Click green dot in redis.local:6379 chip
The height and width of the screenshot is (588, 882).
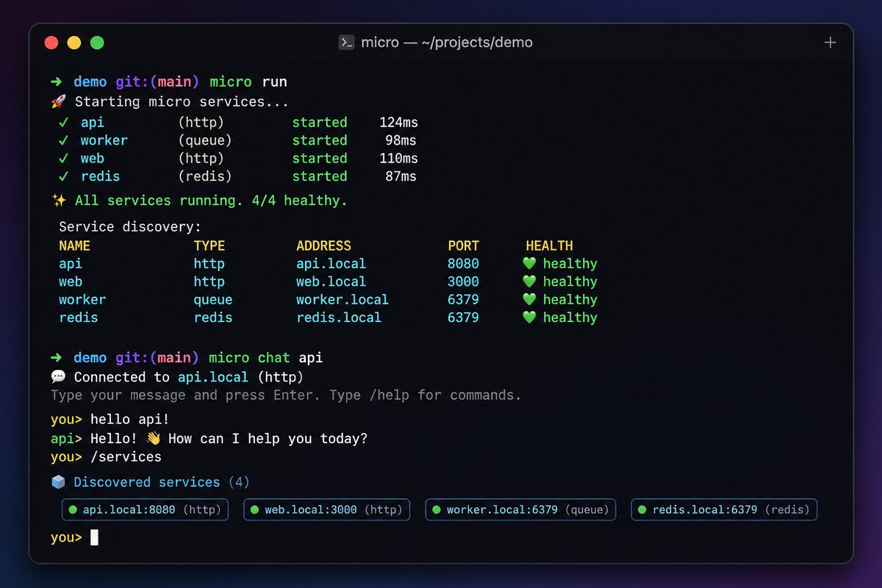click(642, 509)
